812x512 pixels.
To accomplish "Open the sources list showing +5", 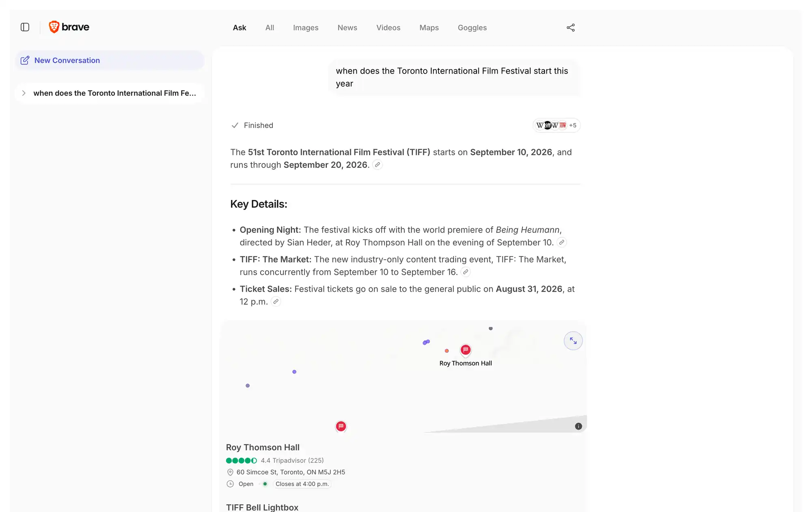I will click(556, 125).
